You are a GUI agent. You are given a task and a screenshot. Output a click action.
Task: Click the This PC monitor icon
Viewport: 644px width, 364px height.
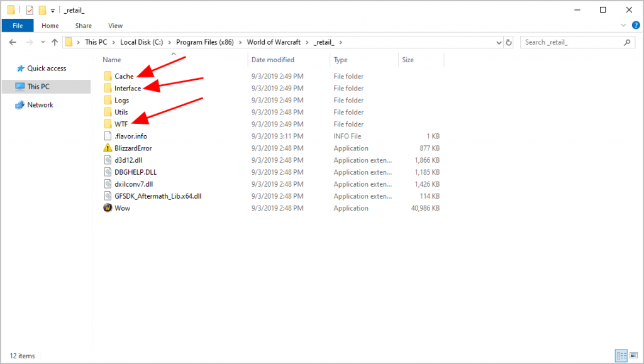point(19,86)
